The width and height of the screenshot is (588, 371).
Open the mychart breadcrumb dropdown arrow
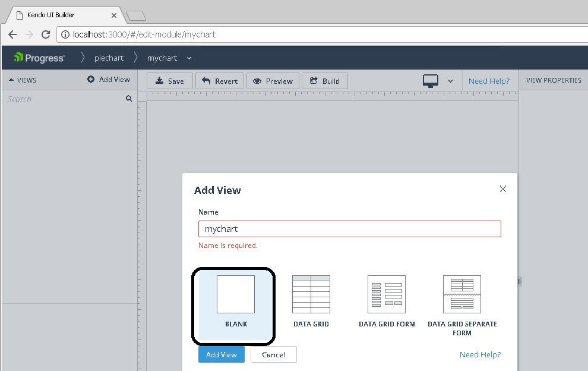(189, 58)
